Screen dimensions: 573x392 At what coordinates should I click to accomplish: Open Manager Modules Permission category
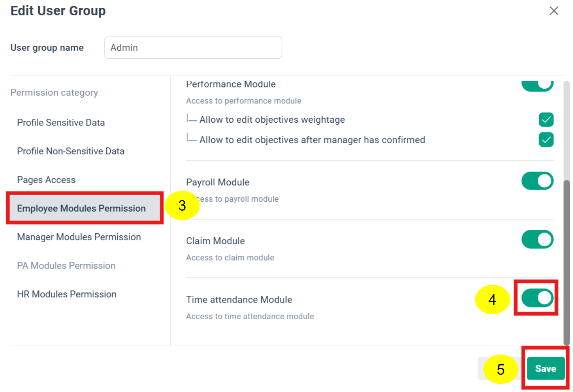[79, 237]
